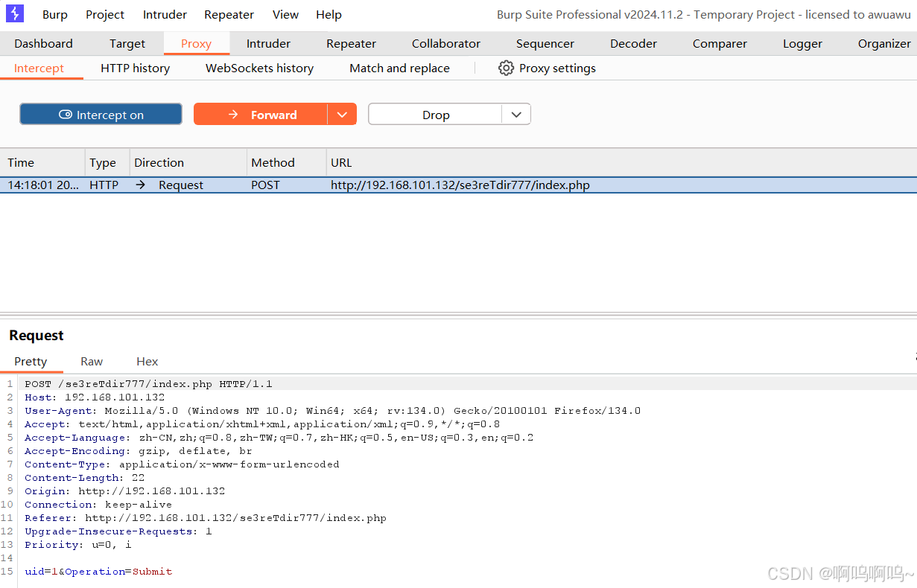
Task: Open the Repeater menu in menu bar
Action: 229,14
